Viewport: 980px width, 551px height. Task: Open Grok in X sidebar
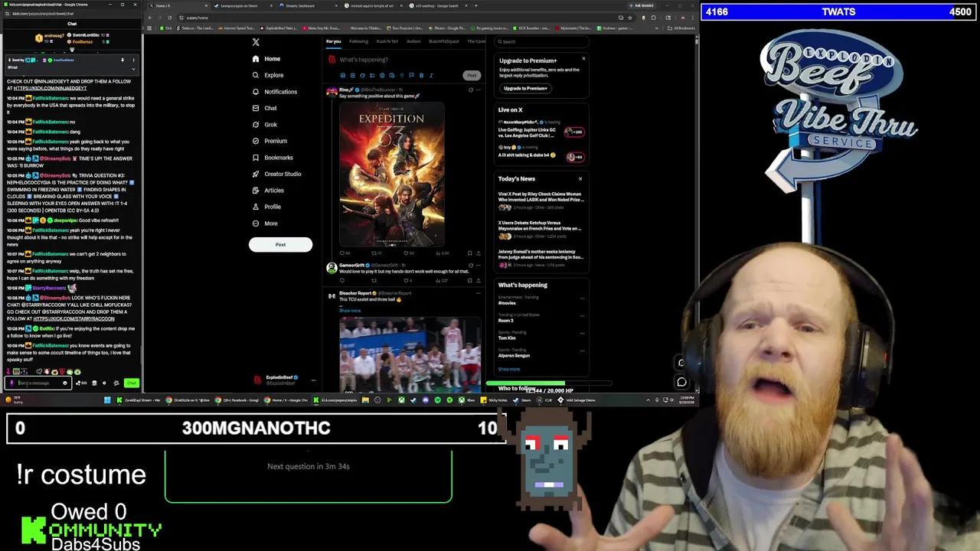(x=265, y=125)
